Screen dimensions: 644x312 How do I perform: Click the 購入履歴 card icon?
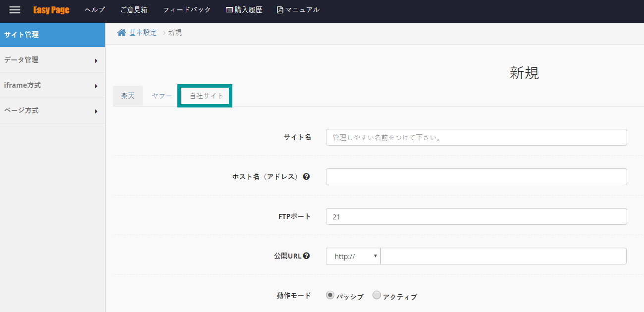click(229, 10)
